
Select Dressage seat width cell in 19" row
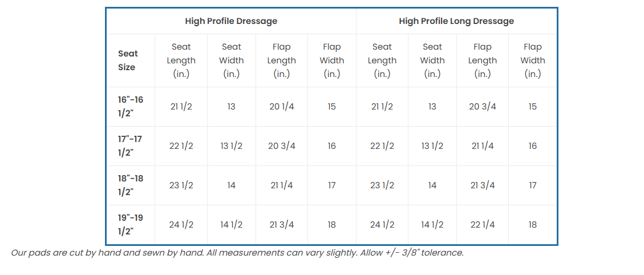231,225
